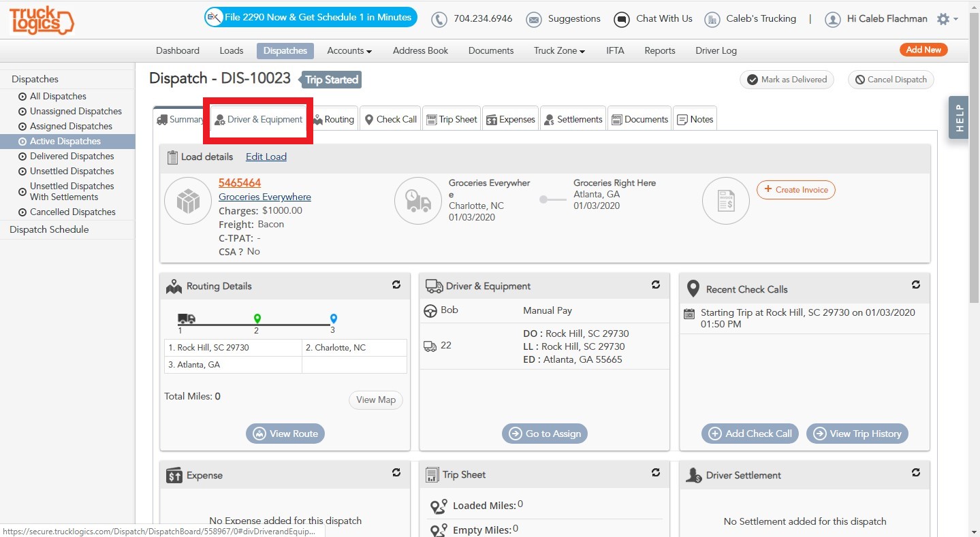The height and width of the screenshot is (537, 980).
Task: Switch to the Trip Sheet tab
Action: coord(452,119)
